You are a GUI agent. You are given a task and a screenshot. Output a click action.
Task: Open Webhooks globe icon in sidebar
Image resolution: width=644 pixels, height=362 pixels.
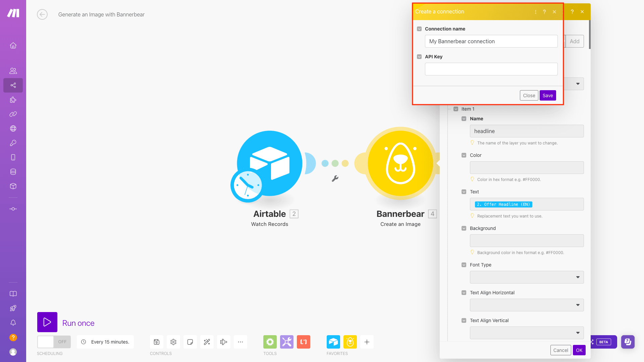coord(13,128)
